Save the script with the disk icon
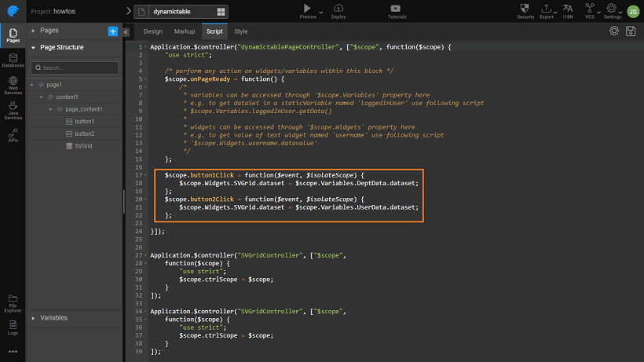Screen dimensions: 644x362 630,31
